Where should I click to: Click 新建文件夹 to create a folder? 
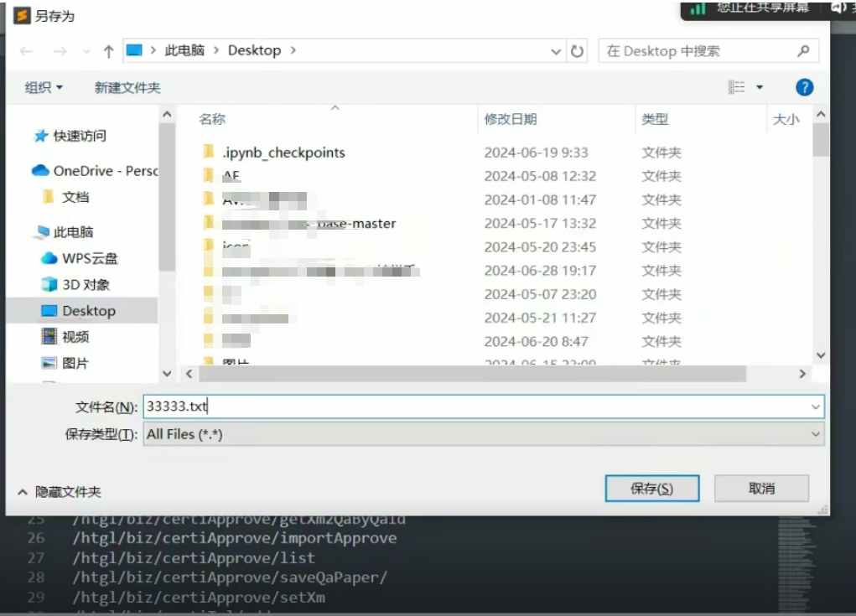tap(127, 87)
